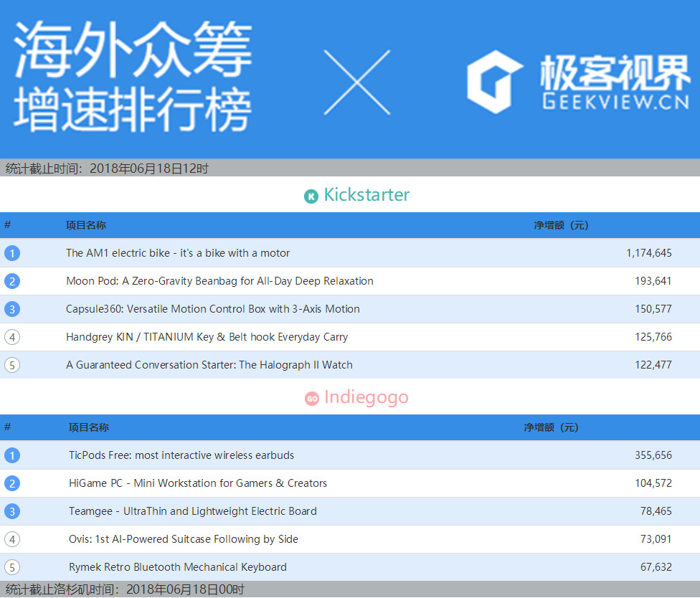This screenshot has width=700, height=598.
Task: Click the value 1,174,645
Action: click(648, 253)
